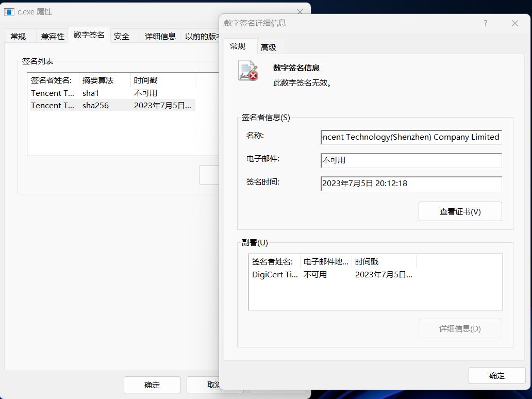This screenshot has width=532, height=399.
Task: Click the 时间戳 column header in signature list
Action: click(163, 80)
